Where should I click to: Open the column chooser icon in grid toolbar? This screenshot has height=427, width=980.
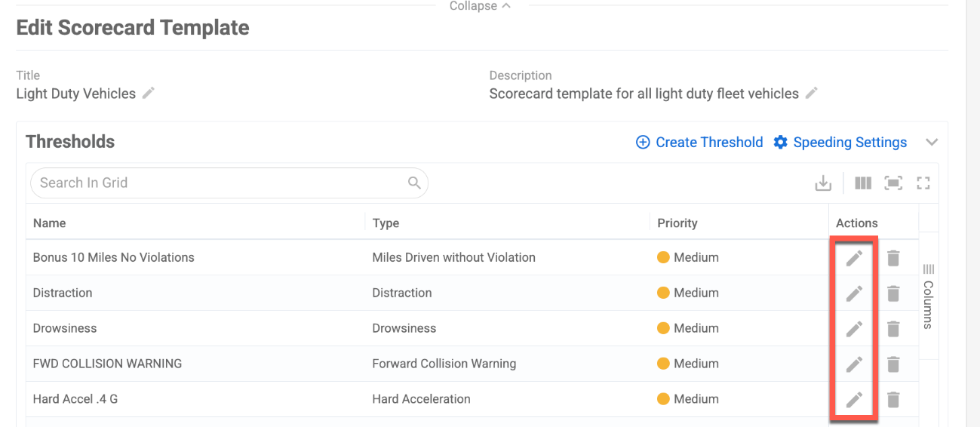pos(863,183)
